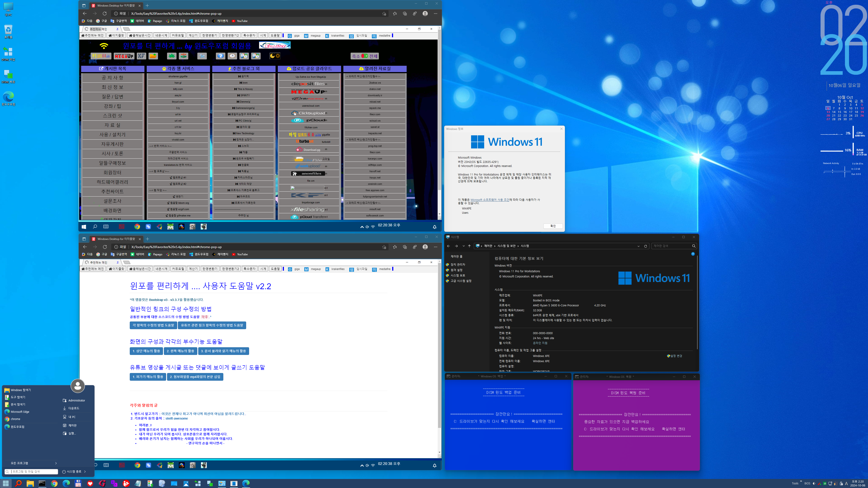Click the clock icon in top page toolbar
868x488 pixels.
pyautogui.click(x=232, y=56)
